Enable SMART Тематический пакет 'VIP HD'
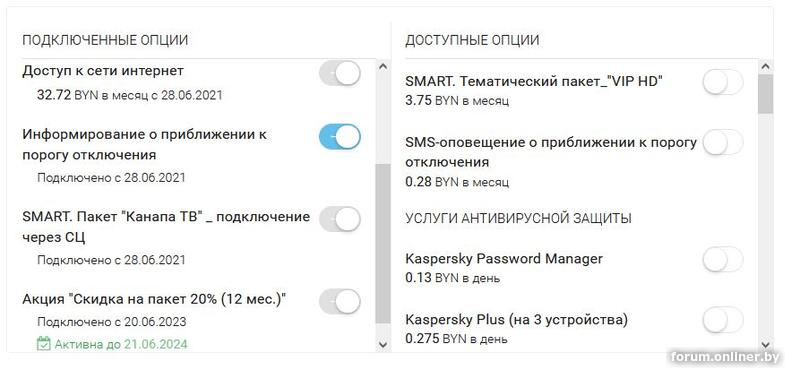 (723, 83)
